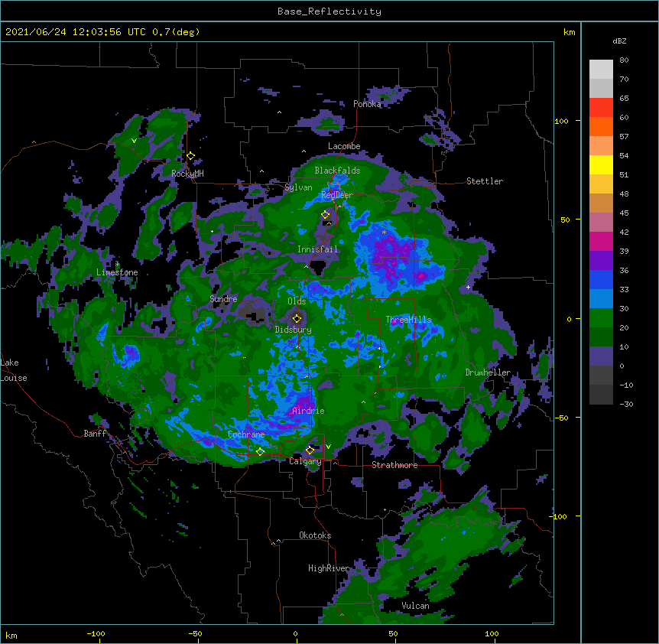This screenshot has width=659, height=644.
Task: Click the asterisk marker above Limestone label
Action: [117, 265]
